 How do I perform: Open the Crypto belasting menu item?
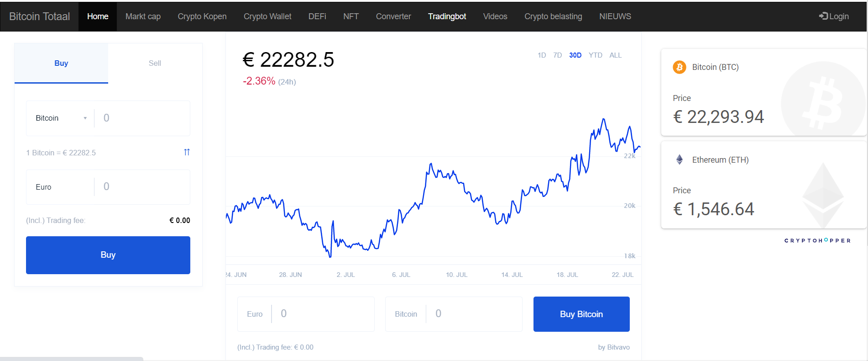(553, 16)
